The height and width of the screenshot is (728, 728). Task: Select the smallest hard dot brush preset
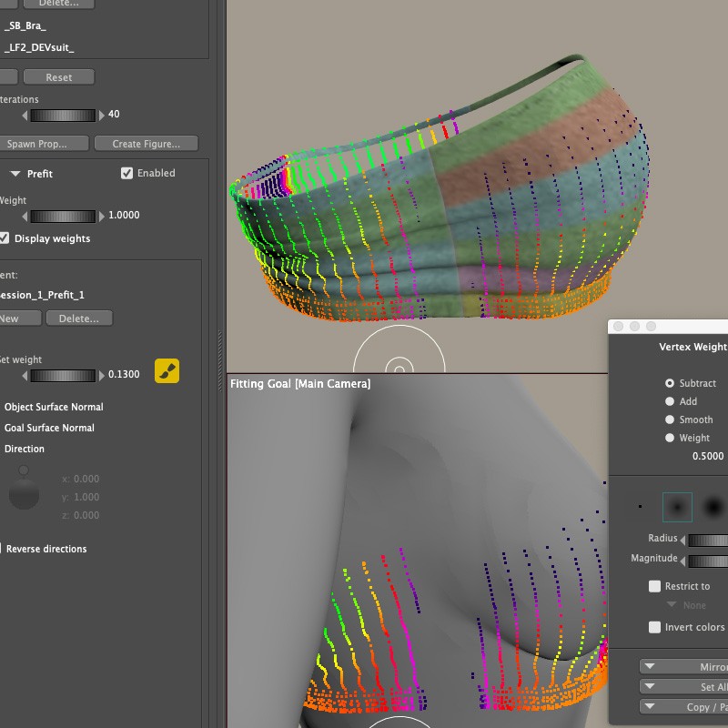pyautogui.click(x=640, y=507)
